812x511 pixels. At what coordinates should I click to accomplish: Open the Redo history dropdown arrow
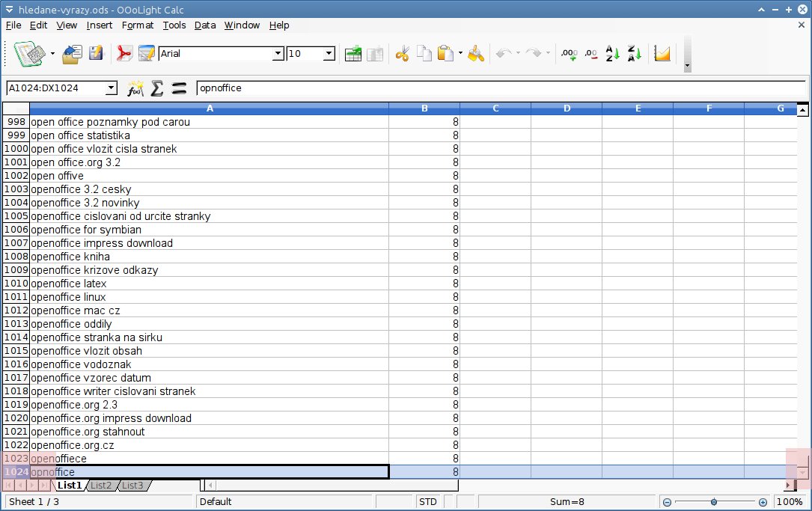(x=548, y=53)
